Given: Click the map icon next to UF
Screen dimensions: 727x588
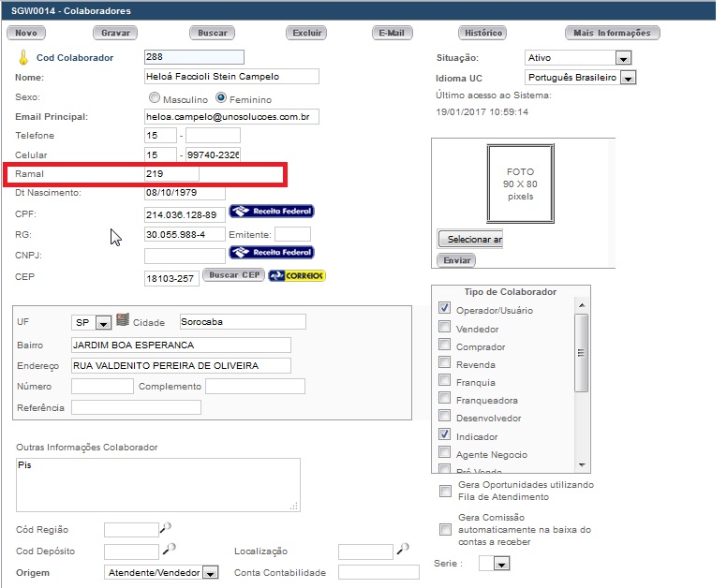Looking at the screenshot, I should click(122, 320).
